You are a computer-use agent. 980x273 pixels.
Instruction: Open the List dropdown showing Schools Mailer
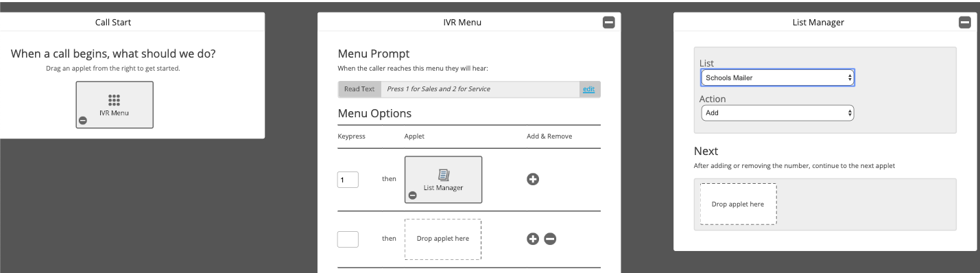[x=777, y=78]
